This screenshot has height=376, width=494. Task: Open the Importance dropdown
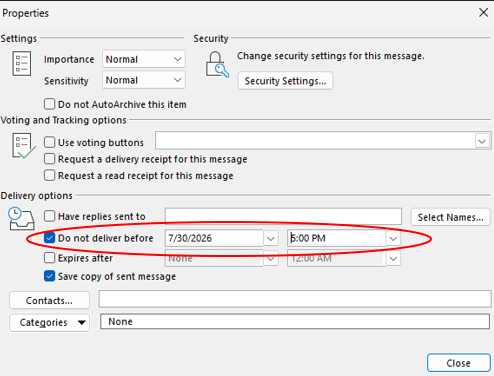pyautogui.click(x=144, y=59)
